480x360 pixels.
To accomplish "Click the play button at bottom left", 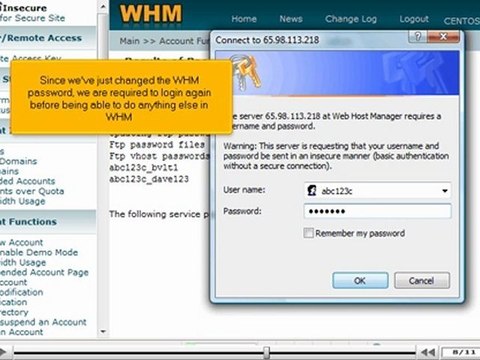I will tap(3, 352).
